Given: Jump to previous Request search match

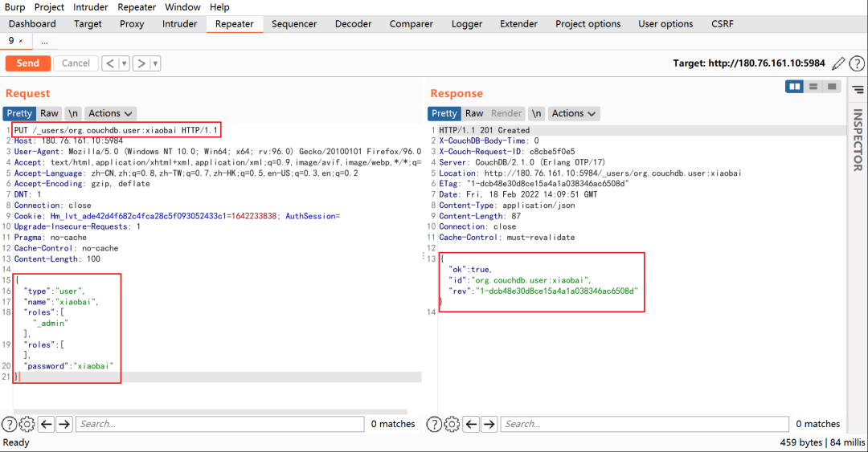Looking at the screenshot, I should [x=47, y=425].
